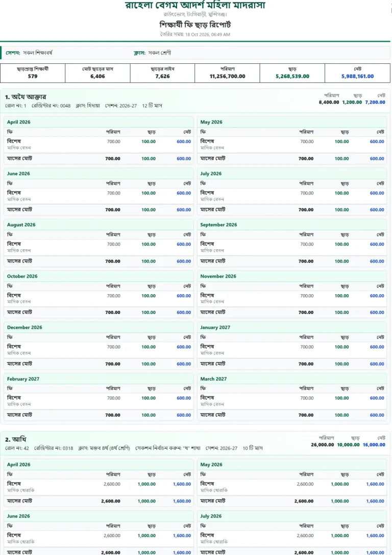This screenshot has height=555, width=392.
Task: Click the student name '2. আখি'
Action: 15,439
